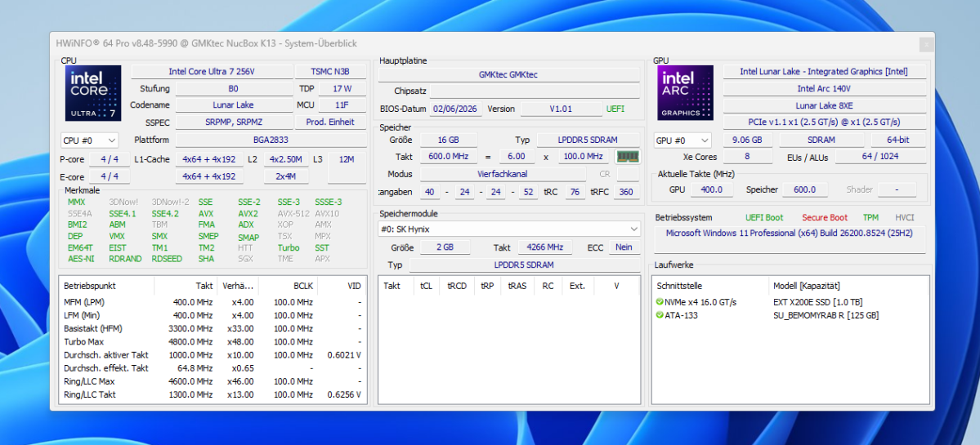Select the Turbo Max row

(213, 341)
